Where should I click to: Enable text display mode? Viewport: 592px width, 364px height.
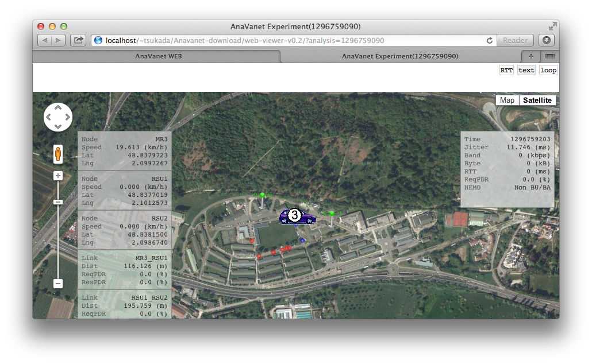tap(526, 70)
